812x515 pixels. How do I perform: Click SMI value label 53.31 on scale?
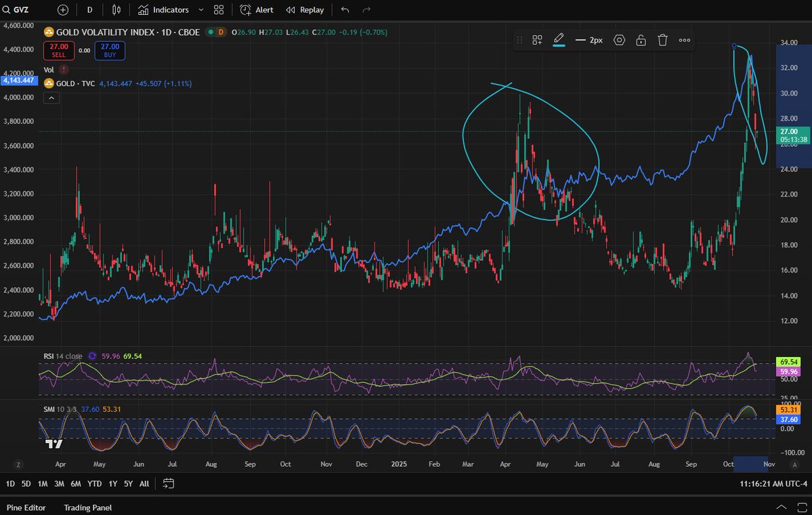click(788, 410)
